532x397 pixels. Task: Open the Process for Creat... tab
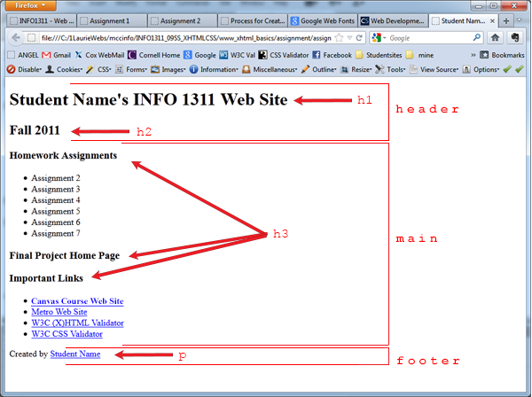click(253, 21)
